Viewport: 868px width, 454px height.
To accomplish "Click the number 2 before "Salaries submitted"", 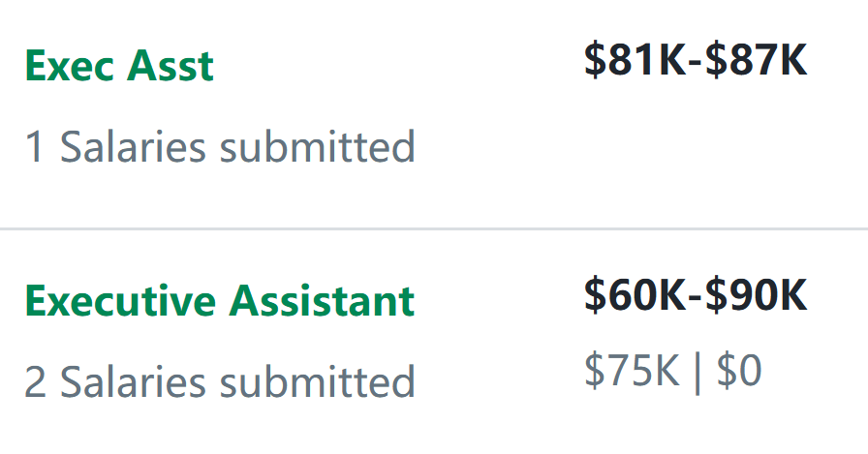I will [x=36, y=382].
